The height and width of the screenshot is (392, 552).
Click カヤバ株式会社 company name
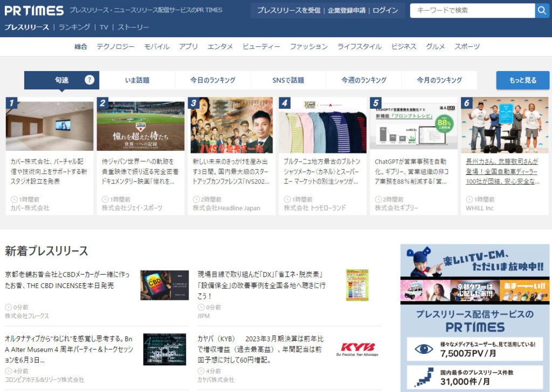[216, 380]
